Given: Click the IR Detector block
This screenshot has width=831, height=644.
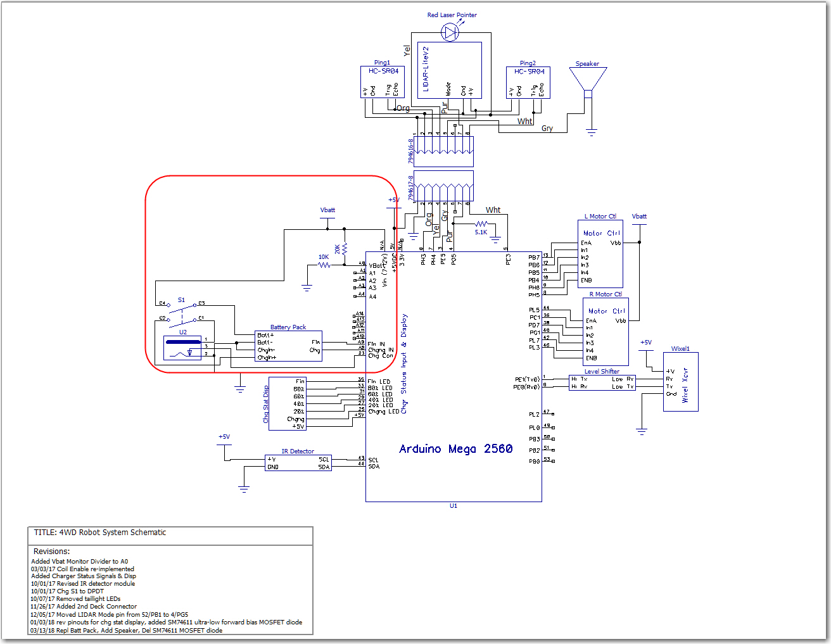Looking at the screenshot, I should tap(298, 463).
